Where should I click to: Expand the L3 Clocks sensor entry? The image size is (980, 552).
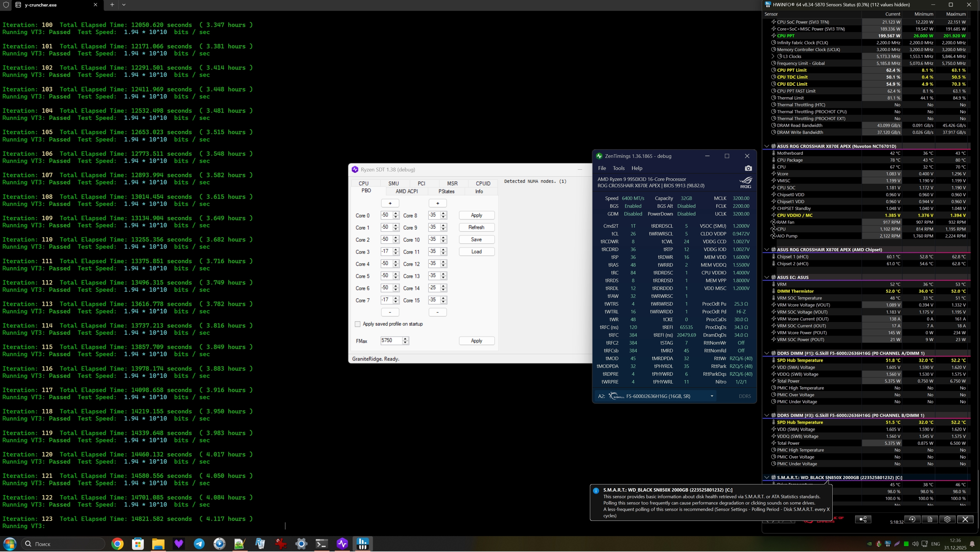click(773, 56)
